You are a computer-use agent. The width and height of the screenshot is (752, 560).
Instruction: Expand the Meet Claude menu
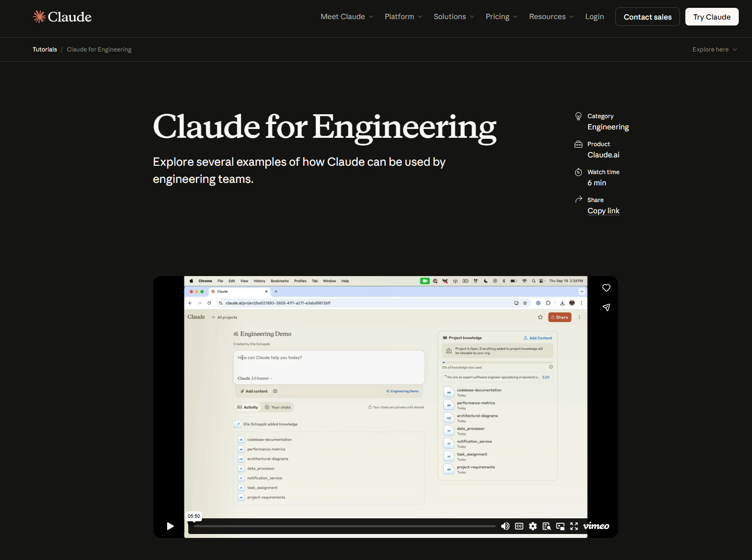pos(347,17)
